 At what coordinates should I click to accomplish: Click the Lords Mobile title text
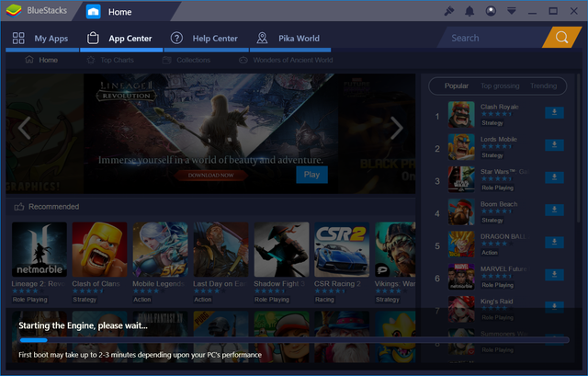point(499,139)
